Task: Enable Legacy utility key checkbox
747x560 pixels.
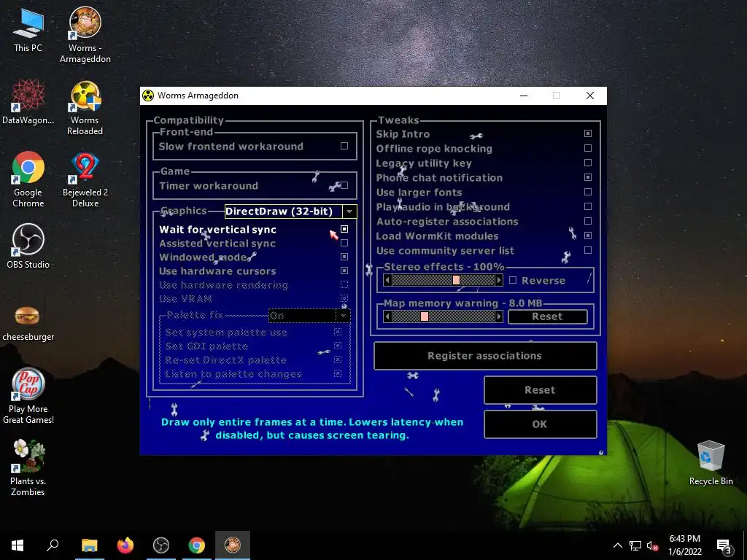Action: (x=588, y=163)
